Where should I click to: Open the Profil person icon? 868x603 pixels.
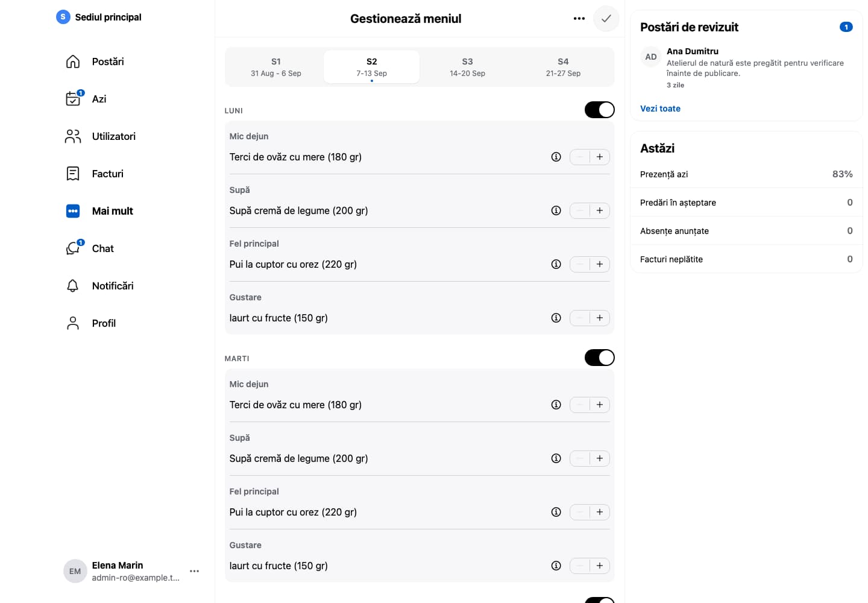(73, 323)
